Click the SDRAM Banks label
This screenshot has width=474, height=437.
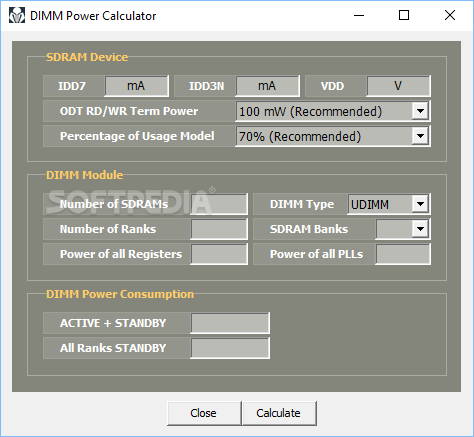[x=309, y=229]
